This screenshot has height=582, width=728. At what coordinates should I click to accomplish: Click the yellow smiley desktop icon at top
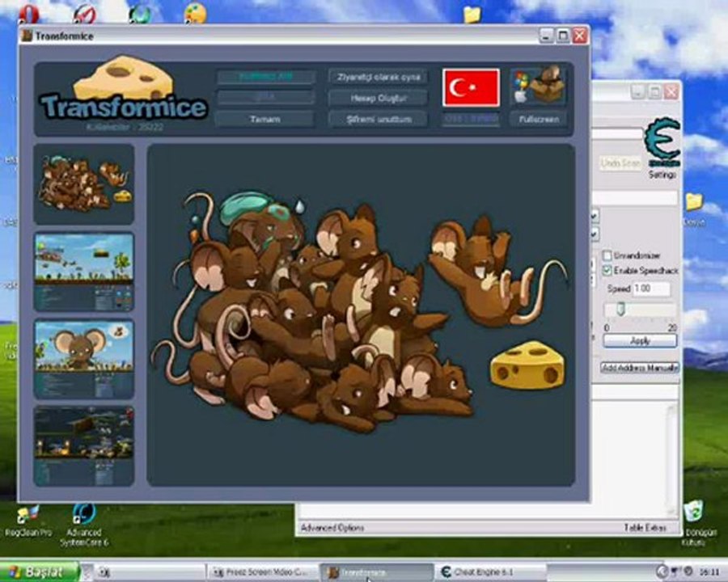click(x=196, y=13)
